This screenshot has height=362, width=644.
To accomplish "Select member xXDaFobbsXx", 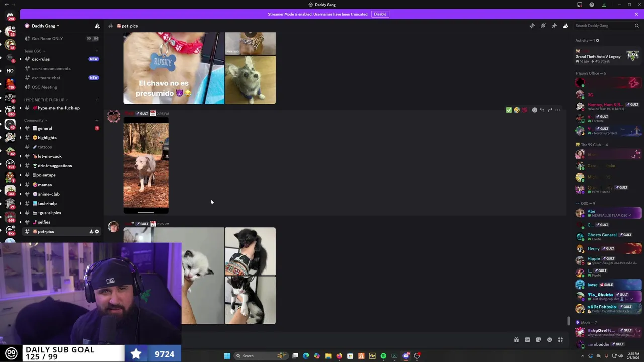I will click(x=608, y=308).
